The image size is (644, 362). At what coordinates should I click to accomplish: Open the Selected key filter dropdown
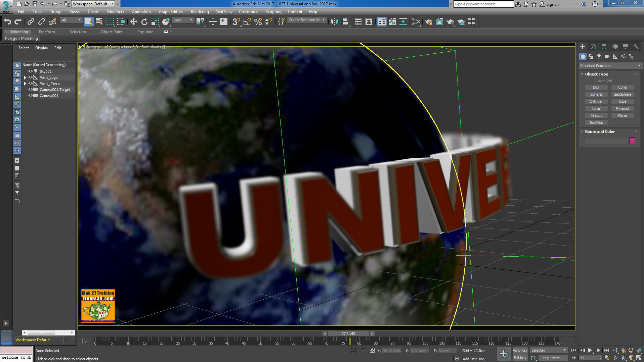tap(549, 350)
